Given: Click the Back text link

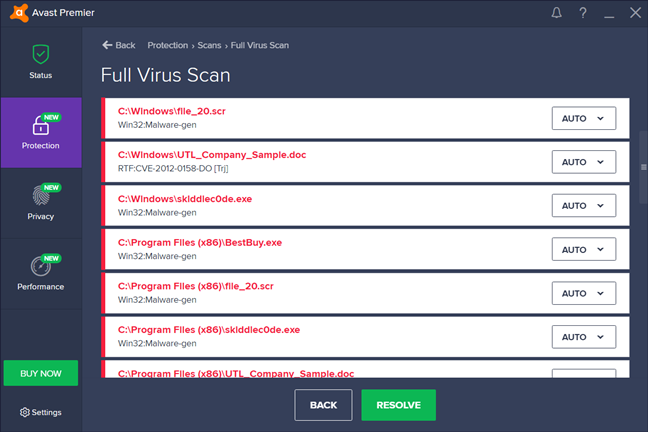Looking at the screenshot, I should [125, 45].
